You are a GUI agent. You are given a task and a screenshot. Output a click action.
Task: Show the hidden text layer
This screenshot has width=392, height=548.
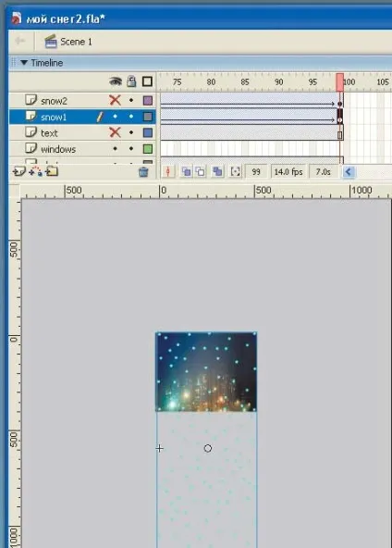pyautogui.click(x=115, y=132)
